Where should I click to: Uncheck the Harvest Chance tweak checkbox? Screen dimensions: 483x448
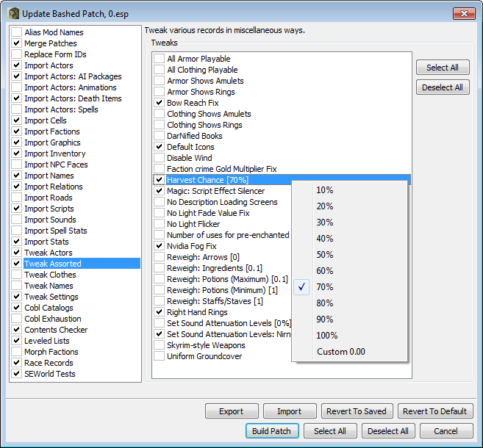(x=160, y=180)
